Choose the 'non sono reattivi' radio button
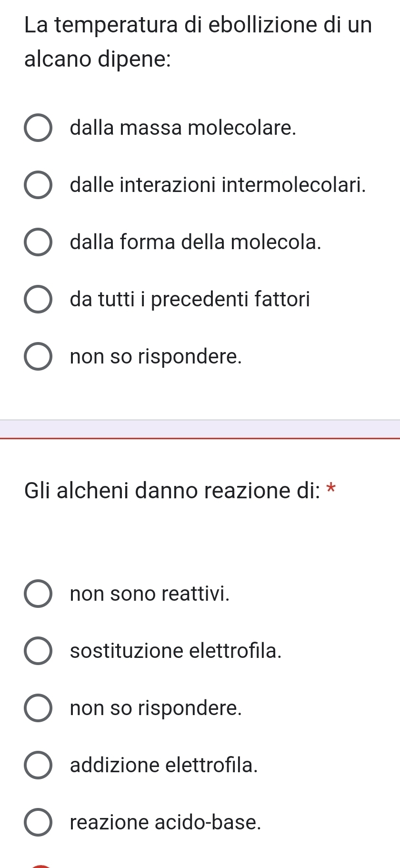The height and width of the screenshot is (868, 400). [38, 594]
